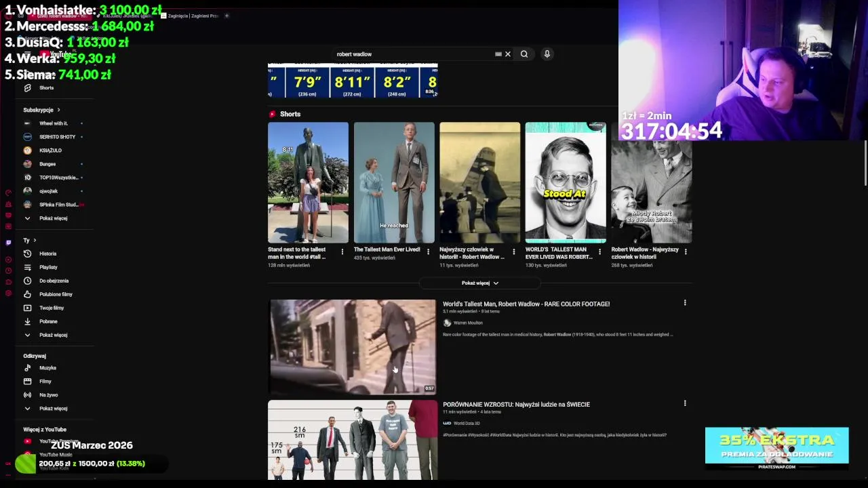
Task: Open Polubione filmy liked videos
Action: (54, 294)
